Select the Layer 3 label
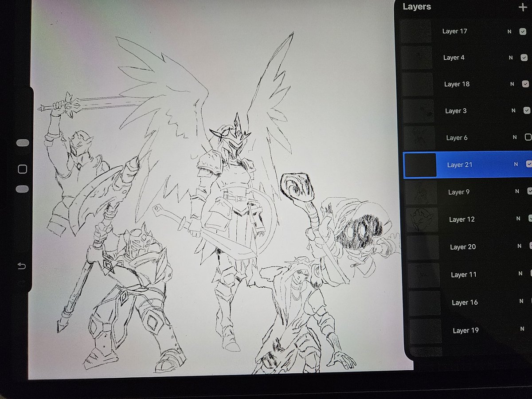Image resolution: width=532 pixels, height=399 pixels. pos(456,111)
